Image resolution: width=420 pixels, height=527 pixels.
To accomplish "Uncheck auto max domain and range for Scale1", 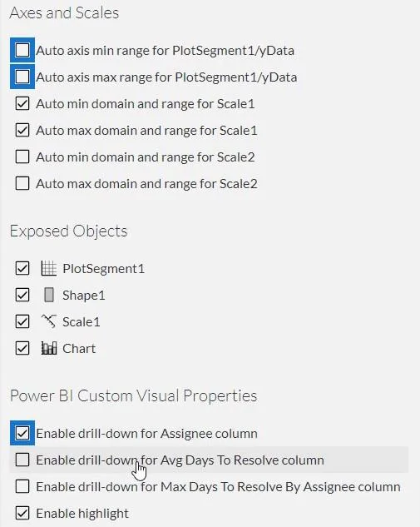I will click(22, 130).
